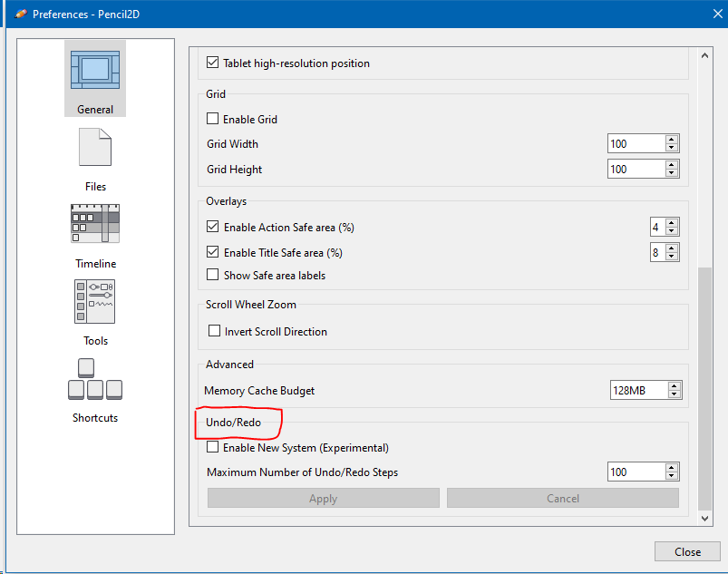Click the Shortcuts label in sidebar
The width and height of the screenshot is (728, 574).
95,417
